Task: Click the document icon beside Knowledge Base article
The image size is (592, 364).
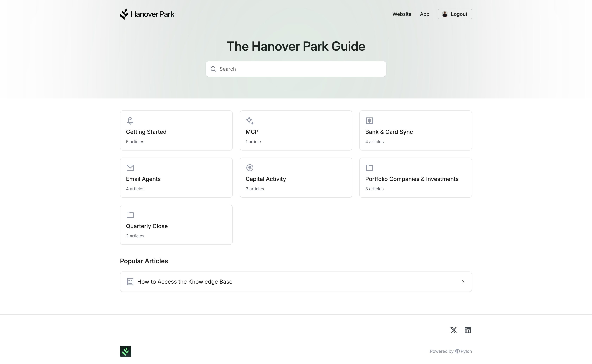Action: click(130, 282)
